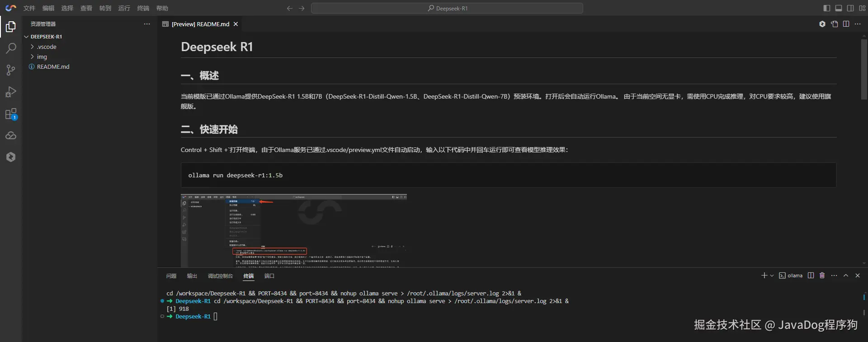Split the editor to the right

(846, 24)
